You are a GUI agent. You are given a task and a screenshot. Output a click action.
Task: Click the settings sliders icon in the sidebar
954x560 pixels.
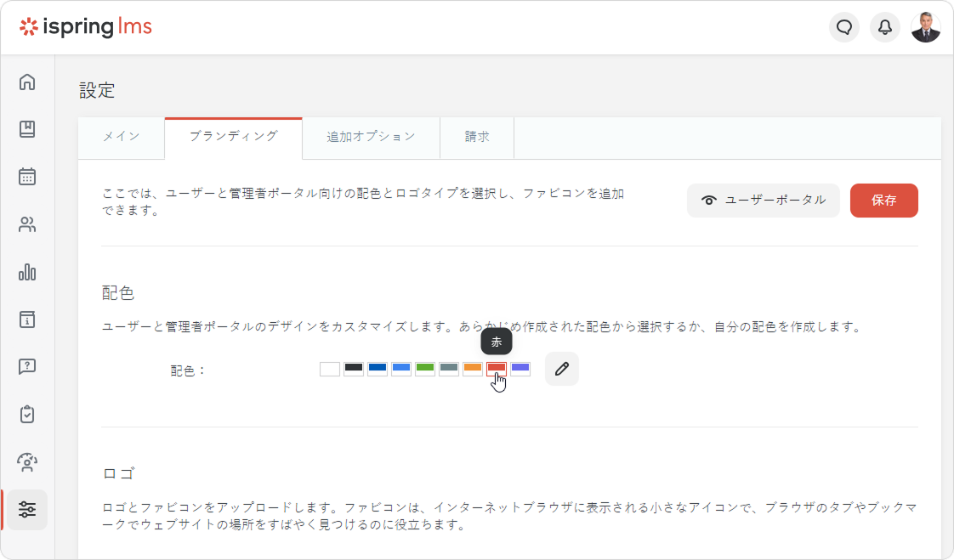(27, 510)
